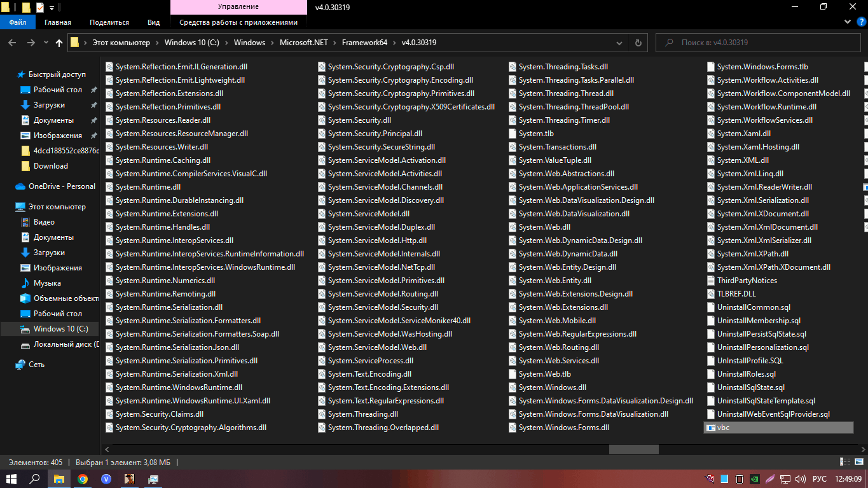The width and height of the screenshot is (868, 488).
Task: Click the Quick access star icon
Action: point(21,74)
